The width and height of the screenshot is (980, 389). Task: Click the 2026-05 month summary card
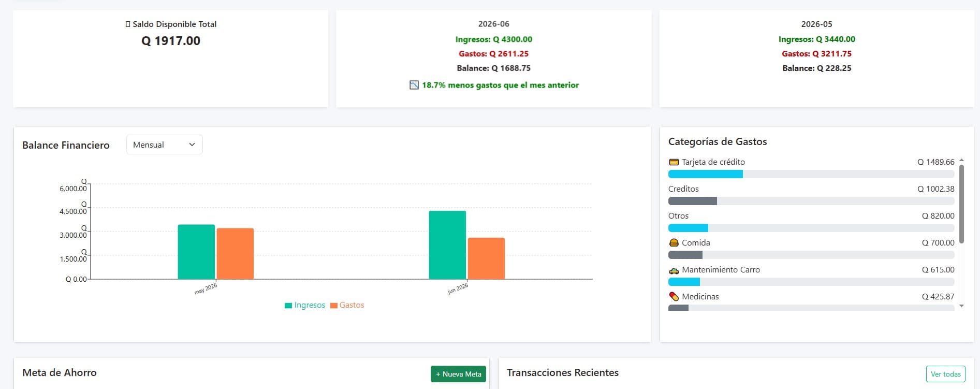click(x=816, y=59)
